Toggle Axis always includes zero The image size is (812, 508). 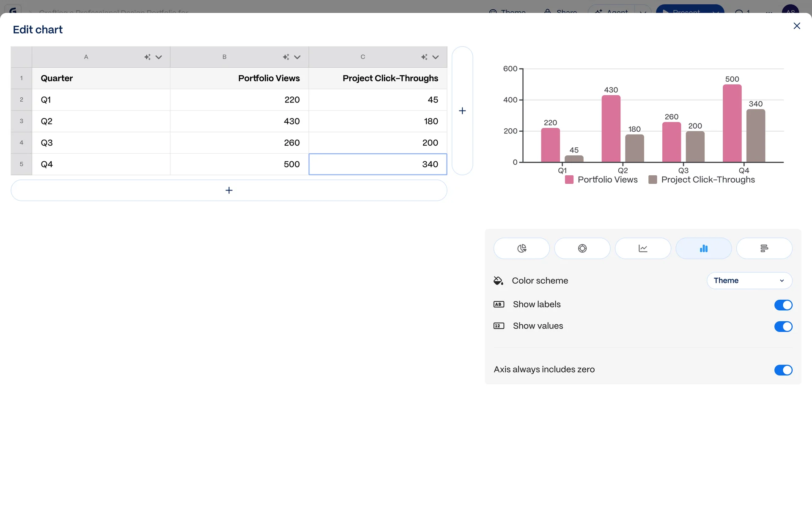coord(783,370)
